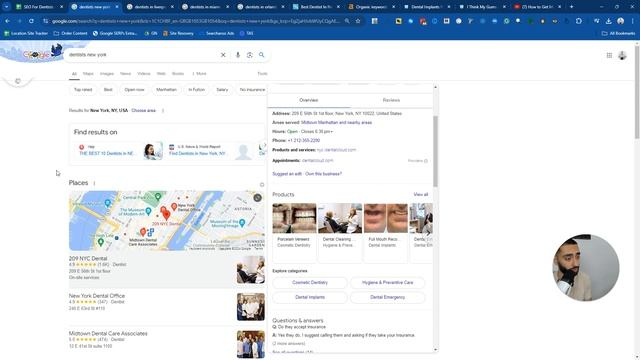Open Yelp Best 10 Dentists link
The image size is (640, 360).
pyautogui.click(x=106, y=153)
